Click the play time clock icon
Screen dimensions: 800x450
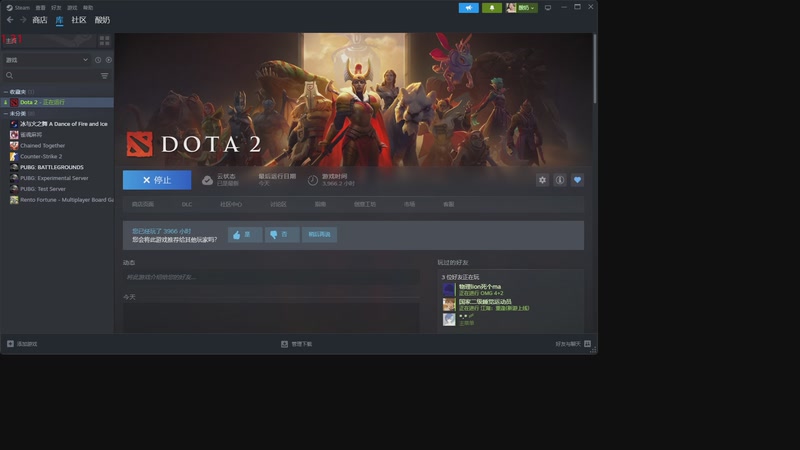click(313, 180)
